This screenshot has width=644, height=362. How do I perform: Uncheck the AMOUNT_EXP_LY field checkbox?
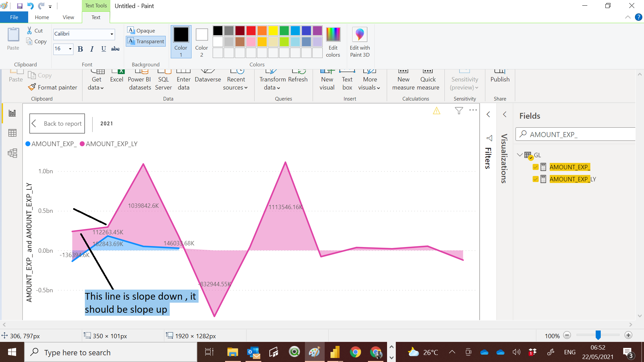pos(535,179)
